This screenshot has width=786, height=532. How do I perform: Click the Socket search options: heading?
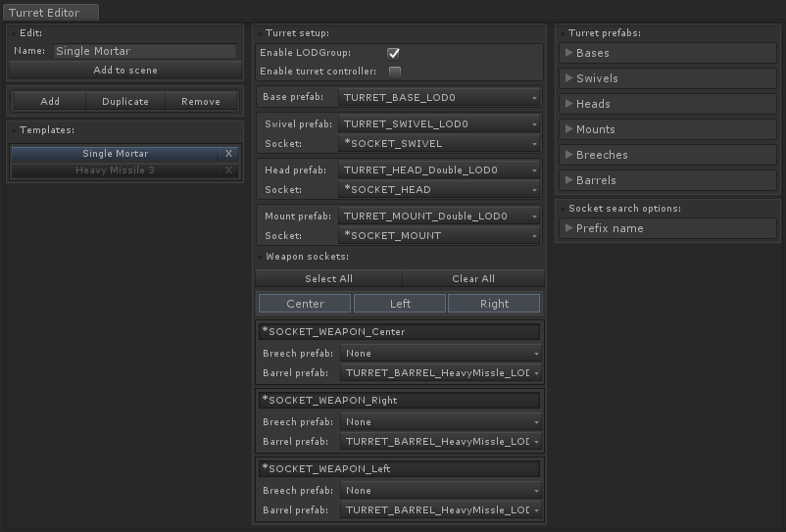pyautogui.click(x=624, y=209)
